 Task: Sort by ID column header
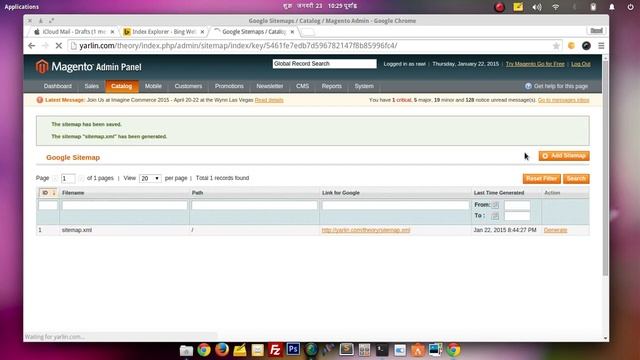(x=48, y=193)
